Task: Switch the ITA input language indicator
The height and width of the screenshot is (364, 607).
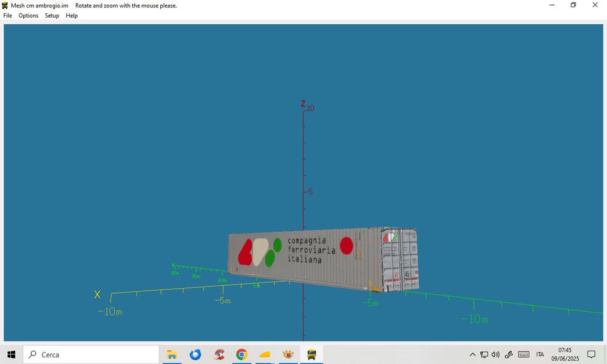Action: point(540,354)
